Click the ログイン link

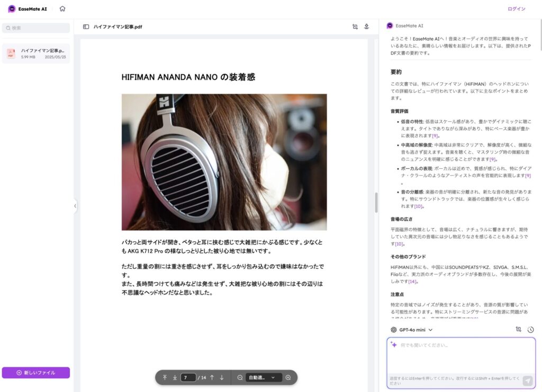516,9
